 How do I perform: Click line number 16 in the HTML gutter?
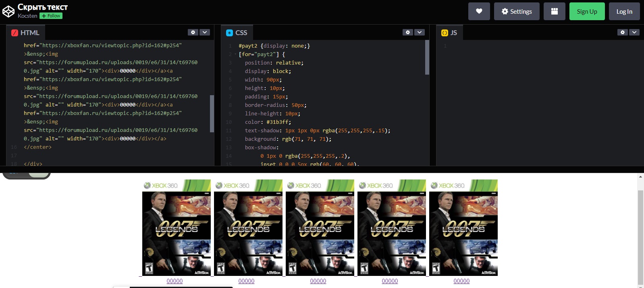pyautogui.click(x=14, y=147)
